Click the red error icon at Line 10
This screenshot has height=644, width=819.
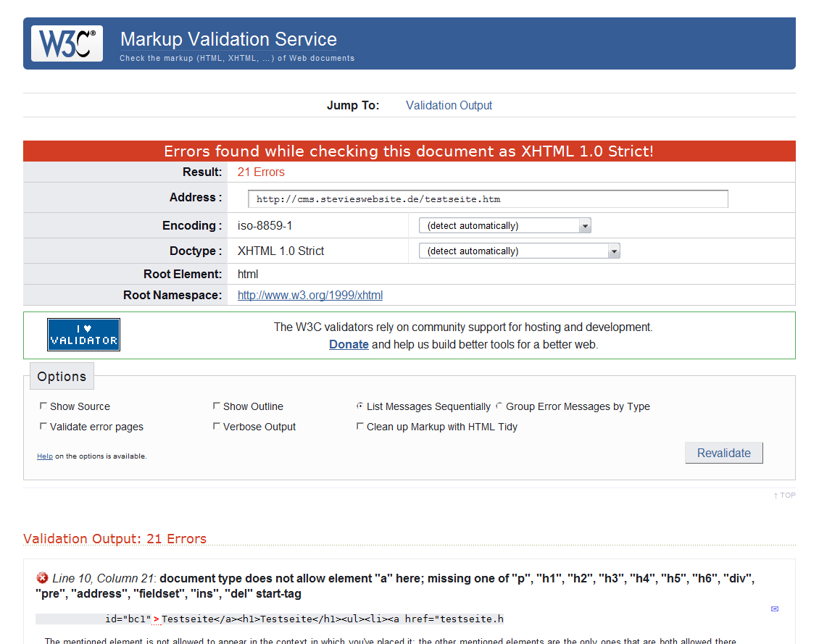tap(42, 578)
